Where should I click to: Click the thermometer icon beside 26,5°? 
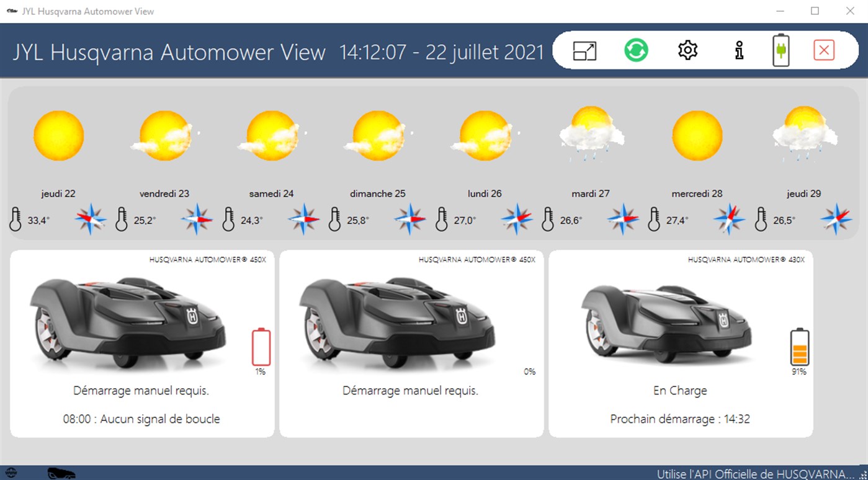[x=761, y=220]
